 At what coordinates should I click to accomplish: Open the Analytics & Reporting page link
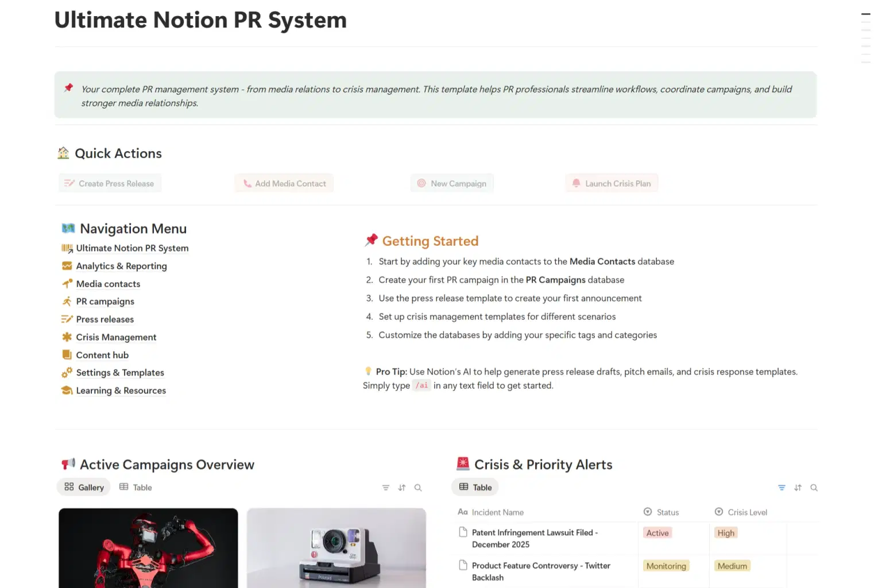click(x=121, y=266)
